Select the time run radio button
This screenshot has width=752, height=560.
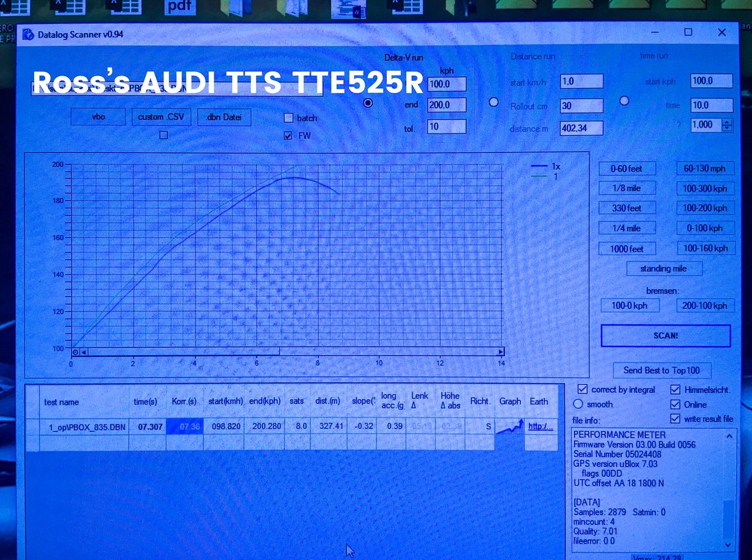624,101
